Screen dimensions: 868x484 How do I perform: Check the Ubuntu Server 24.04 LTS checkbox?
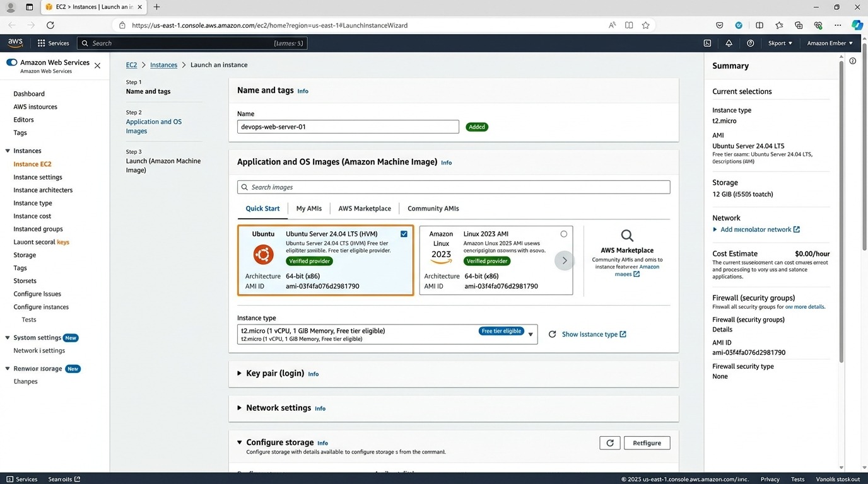(x=404, y=234)
